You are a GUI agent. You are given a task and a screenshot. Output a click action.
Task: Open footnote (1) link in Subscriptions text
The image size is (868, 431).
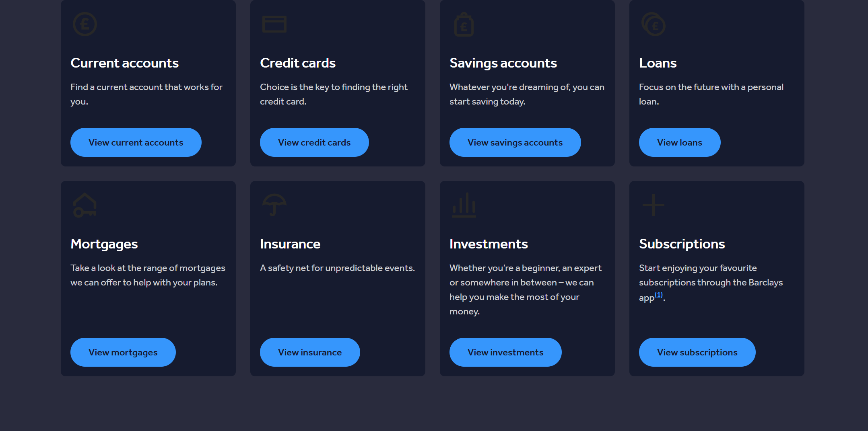tap(659, 295)
